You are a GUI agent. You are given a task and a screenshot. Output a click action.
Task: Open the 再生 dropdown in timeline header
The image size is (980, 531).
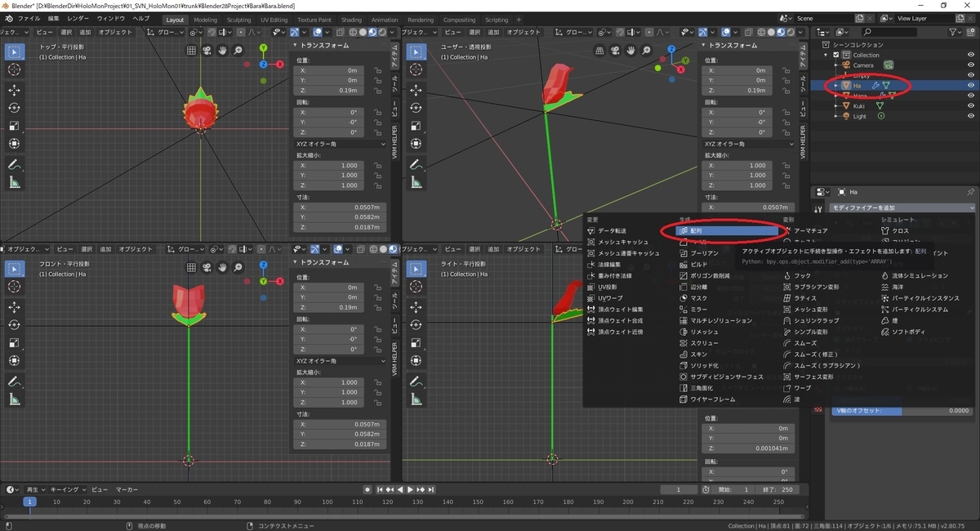[x=35, y=489]
